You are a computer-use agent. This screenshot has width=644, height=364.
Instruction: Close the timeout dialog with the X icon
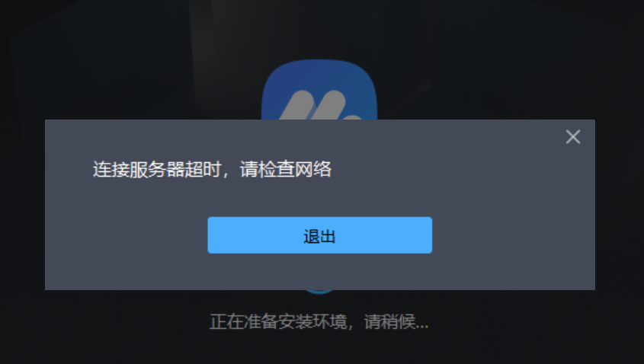point(573,136)
